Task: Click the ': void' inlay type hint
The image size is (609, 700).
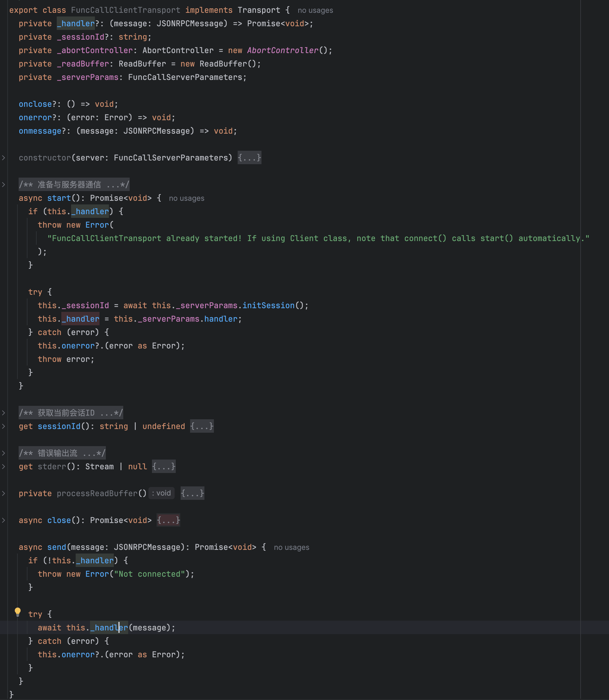Action: click(x=161, y=493)
